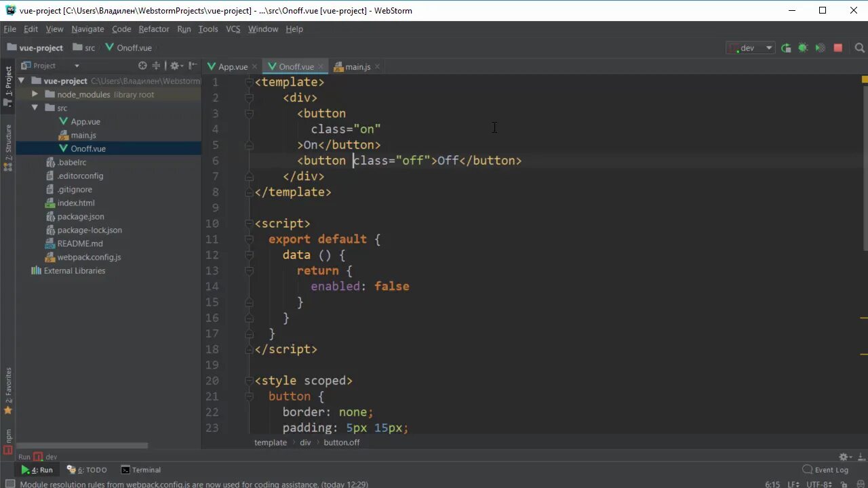
Task: Fold the template block at line 1
Action: click(249, 82)
